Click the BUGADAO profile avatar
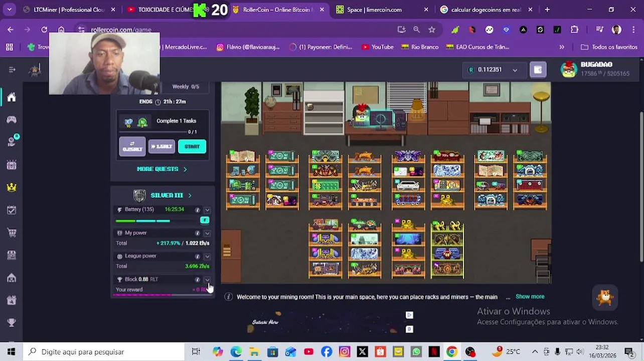This screenshot has height=361, width=644. point(569,70)
